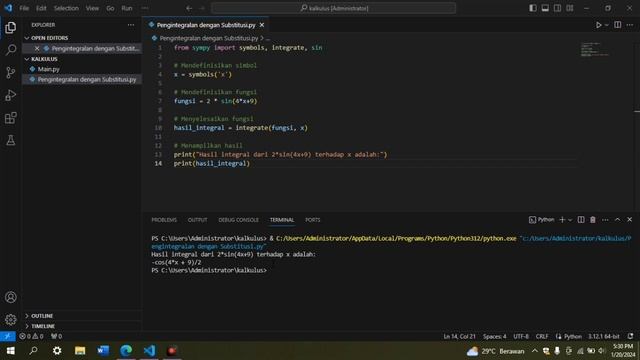Viewport: 640px width, 360px height.
Task: Open the Extensions view
Action: tap(11, 118)
